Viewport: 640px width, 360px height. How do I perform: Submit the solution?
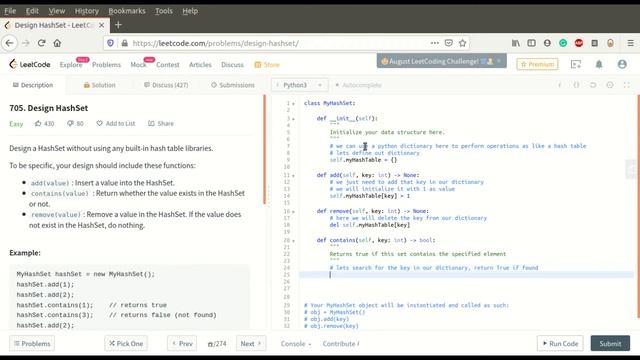coord(610,344)
